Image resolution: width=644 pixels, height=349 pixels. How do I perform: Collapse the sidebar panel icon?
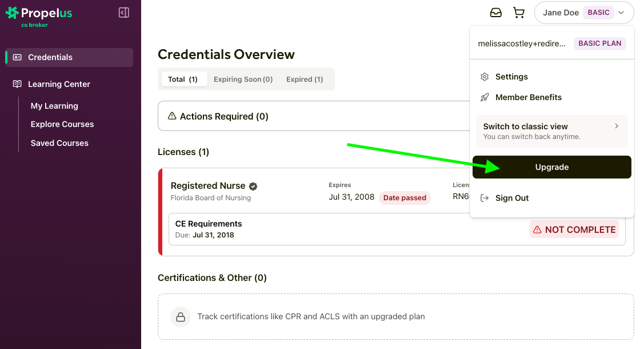(x=124, y=13)
